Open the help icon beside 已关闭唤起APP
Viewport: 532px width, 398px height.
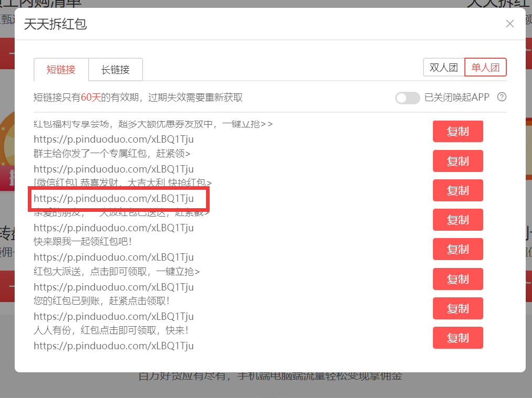coord(502,98)
